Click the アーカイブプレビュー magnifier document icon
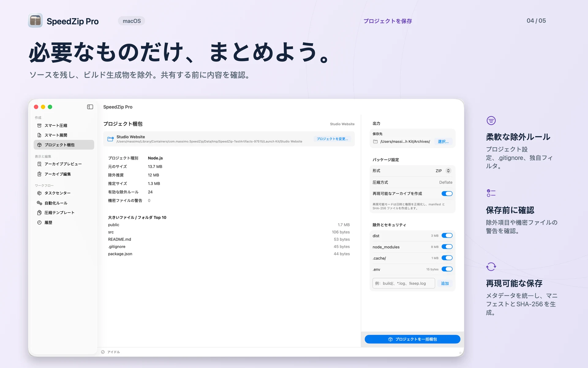588x368 pixels. pyautogui.click(x=39, y=164)
